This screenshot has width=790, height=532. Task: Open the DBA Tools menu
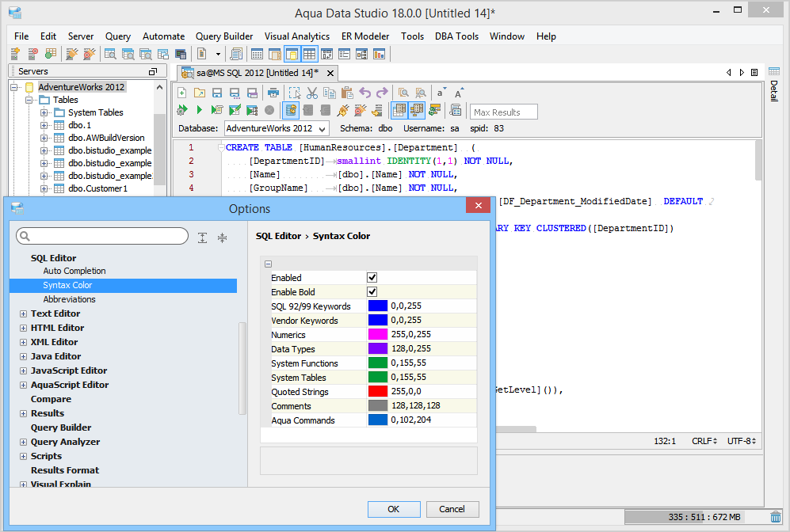[456, 36]
